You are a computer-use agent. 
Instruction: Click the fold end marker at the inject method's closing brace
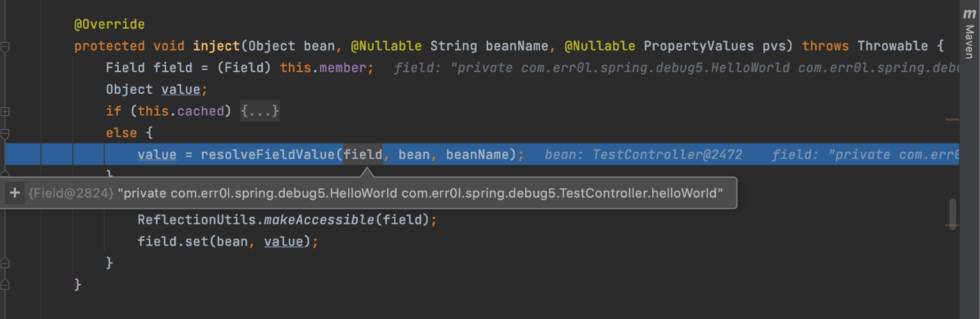tap(5, 285)
